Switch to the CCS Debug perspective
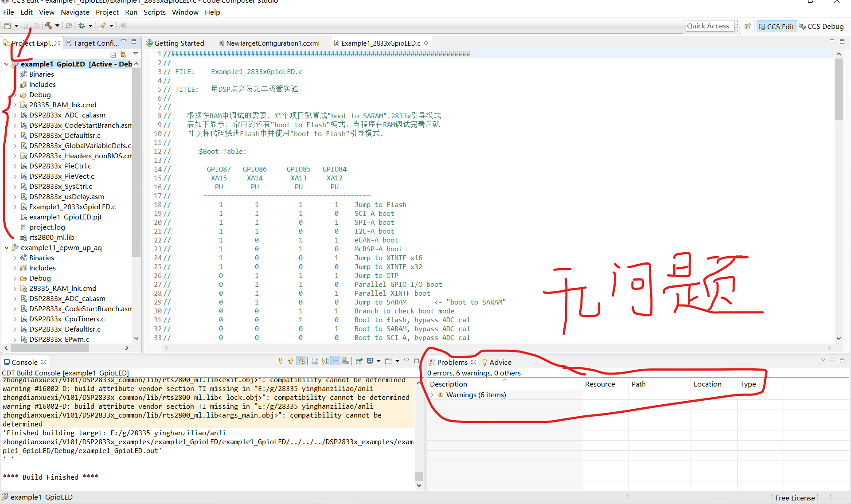The width and height of the screenshot is (851, 504). point(822,26)
